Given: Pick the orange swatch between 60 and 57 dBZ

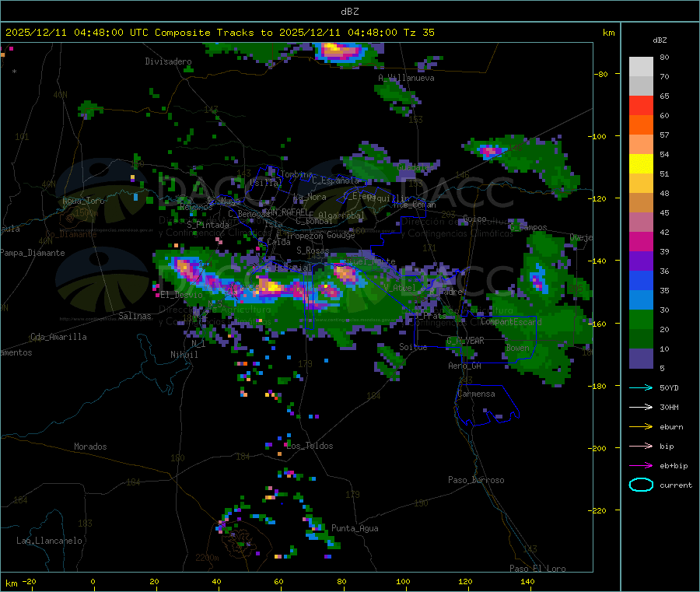Looking at the screenshot, I should [641, 125].
